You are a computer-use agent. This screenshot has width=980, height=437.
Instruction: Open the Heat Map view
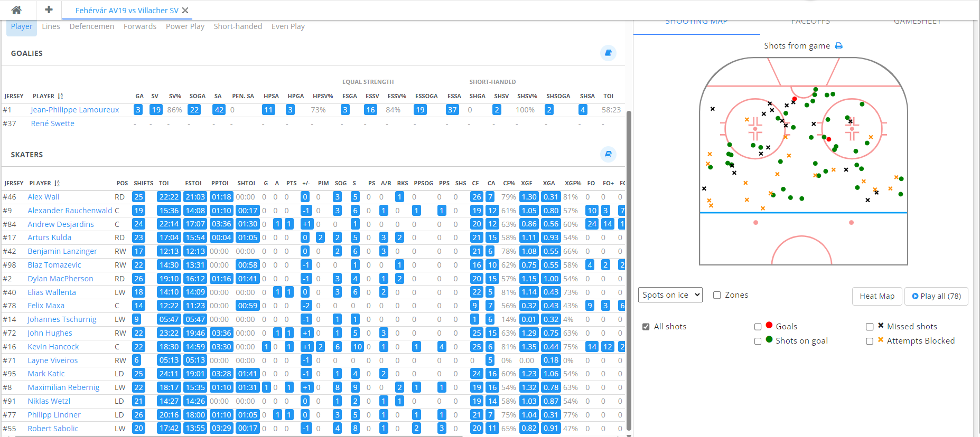tap(876, 296)
